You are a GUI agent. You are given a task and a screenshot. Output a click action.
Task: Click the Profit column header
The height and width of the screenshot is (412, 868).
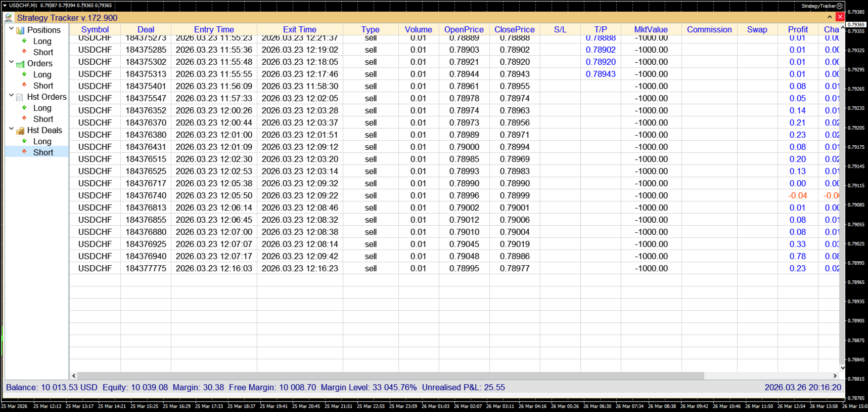coord(798,29)
